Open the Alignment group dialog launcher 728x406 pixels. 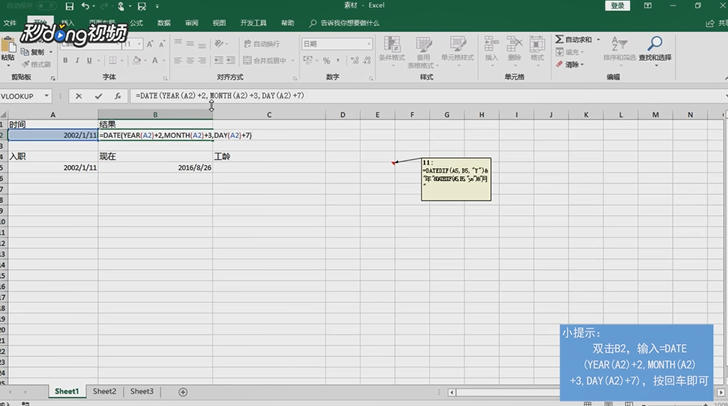pos(295,78)
